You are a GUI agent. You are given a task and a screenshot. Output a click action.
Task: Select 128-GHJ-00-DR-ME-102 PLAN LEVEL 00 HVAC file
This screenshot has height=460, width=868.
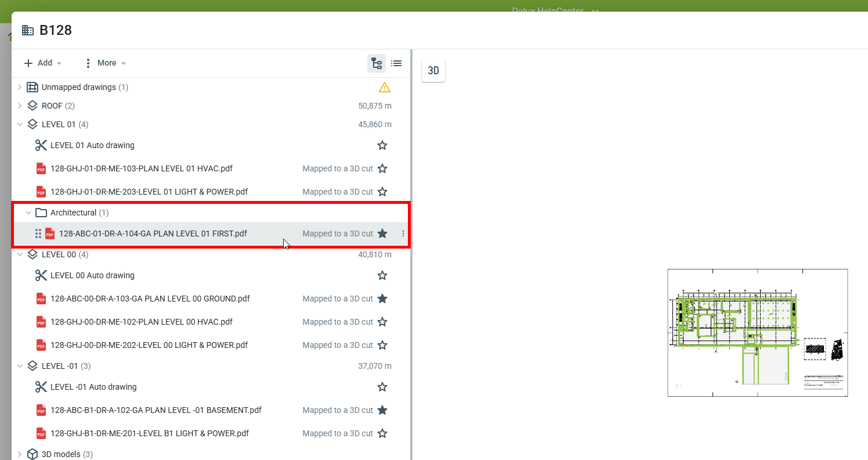pyautogui.click(x=142, y=322)
